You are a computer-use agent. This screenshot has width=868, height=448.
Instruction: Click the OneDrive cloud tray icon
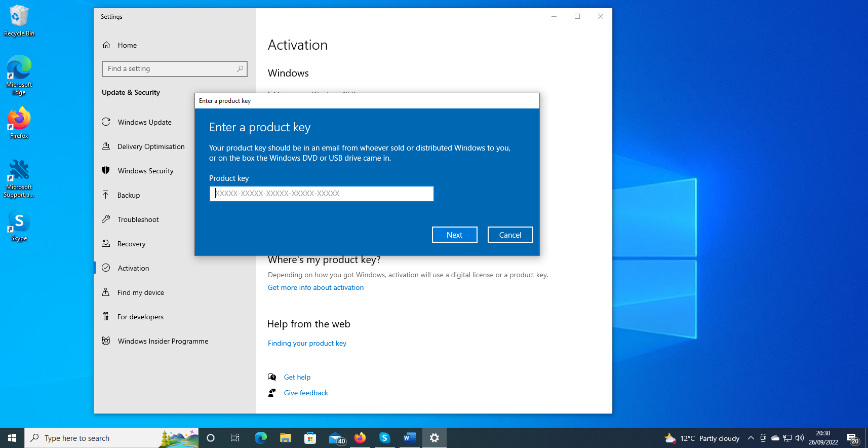click(775, 438)
